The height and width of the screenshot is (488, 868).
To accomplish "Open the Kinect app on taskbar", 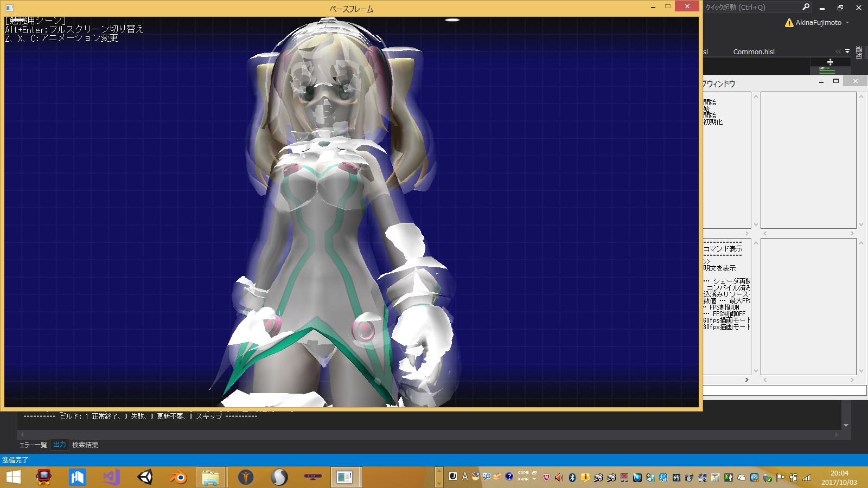I will 313,477.
